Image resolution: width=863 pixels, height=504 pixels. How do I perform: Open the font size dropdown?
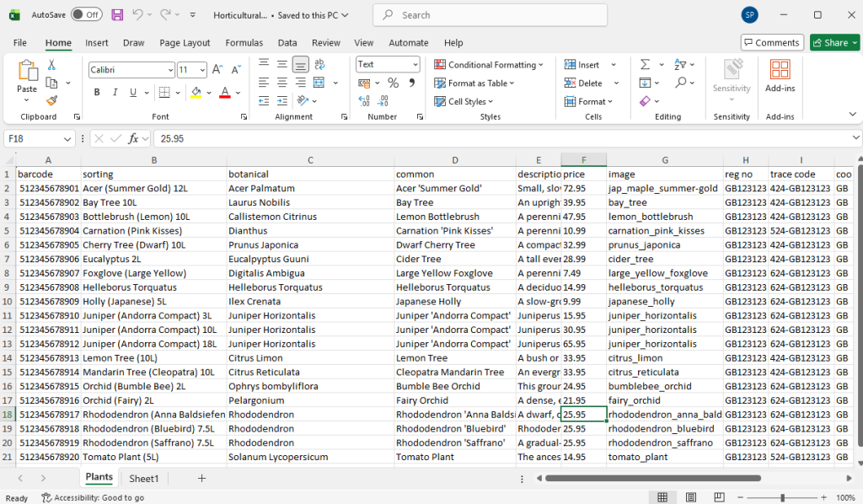[x=202, y=70]
